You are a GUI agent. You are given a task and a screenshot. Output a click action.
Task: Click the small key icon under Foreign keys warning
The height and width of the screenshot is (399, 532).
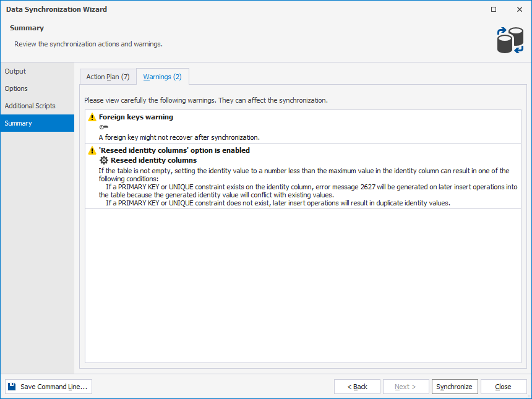[103, 127]
